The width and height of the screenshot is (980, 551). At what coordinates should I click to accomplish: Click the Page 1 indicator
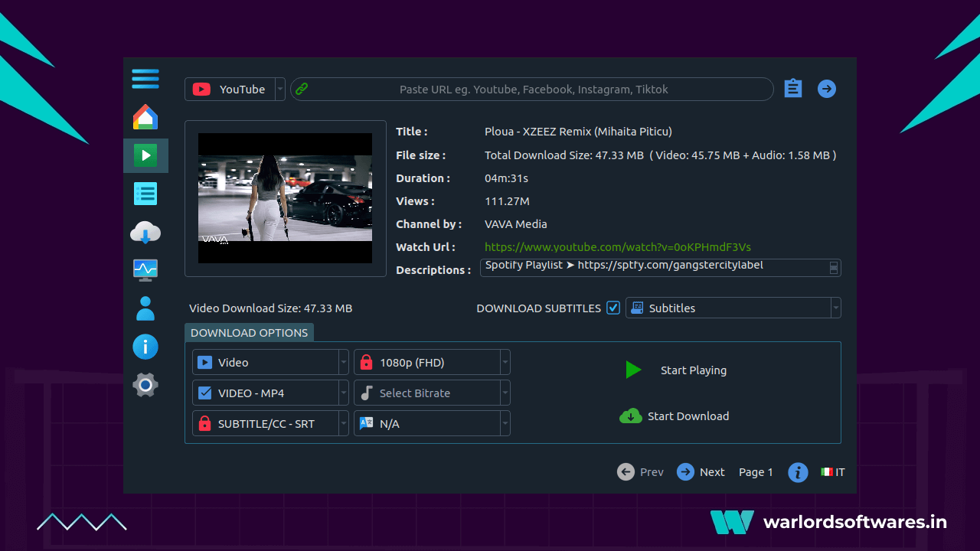point(756,472)
